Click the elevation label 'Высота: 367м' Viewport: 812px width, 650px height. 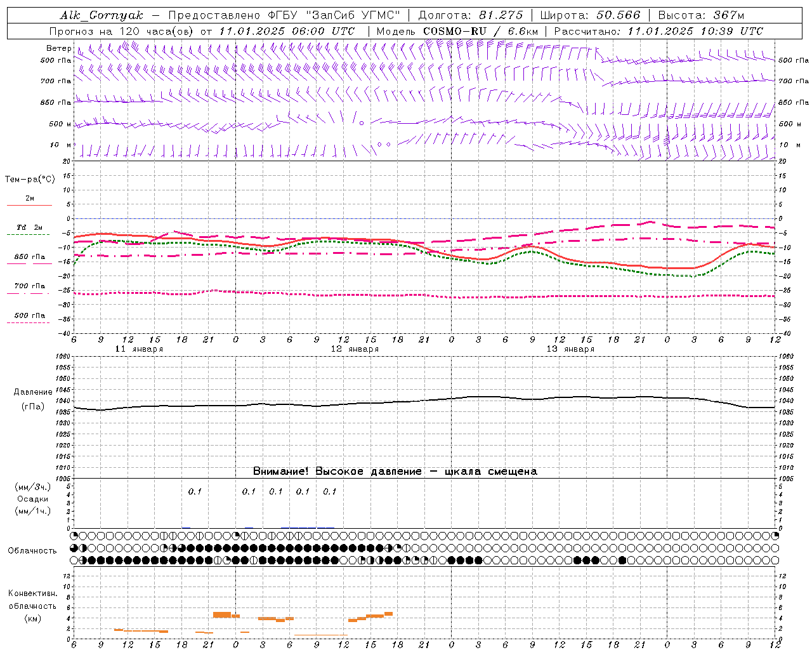[x=701, y=15]
